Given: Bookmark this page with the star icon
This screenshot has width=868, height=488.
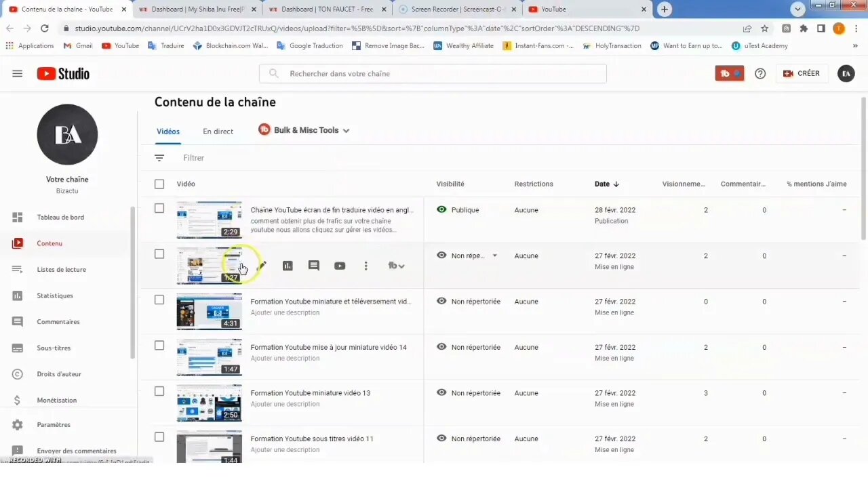Looking at the screenshot, I should [x=765, y=28].
